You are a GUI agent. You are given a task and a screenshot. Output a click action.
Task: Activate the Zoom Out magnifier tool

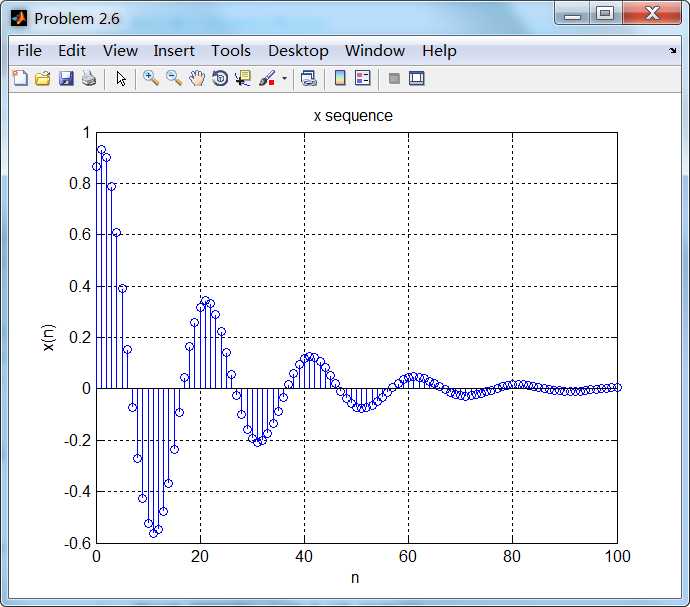(174, 78)
